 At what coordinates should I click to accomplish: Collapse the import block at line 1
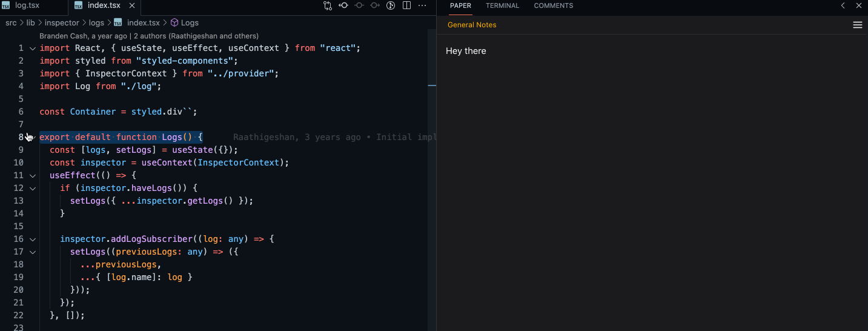33,48
